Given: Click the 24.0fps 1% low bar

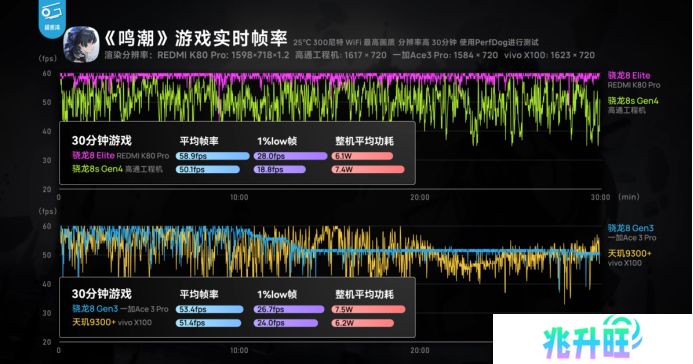Looking at the screenshot, I should [x=286, y=323].
